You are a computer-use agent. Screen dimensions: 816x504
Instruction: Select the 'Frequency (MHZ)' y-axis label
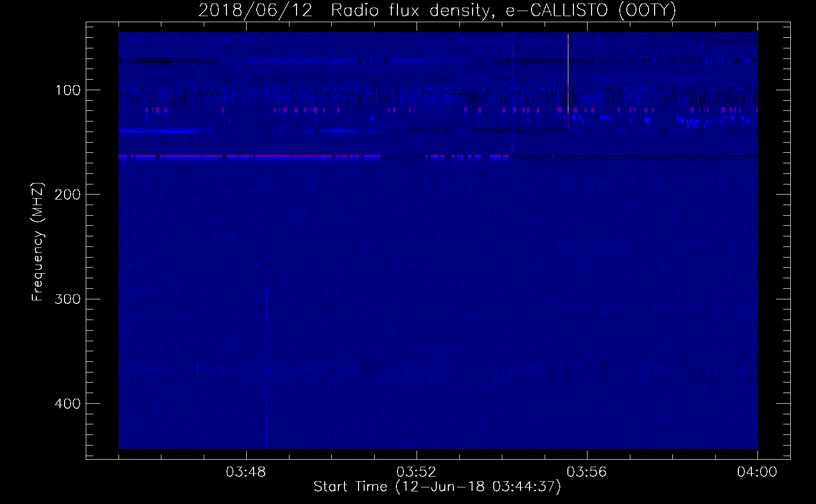(x=38, y=242)
